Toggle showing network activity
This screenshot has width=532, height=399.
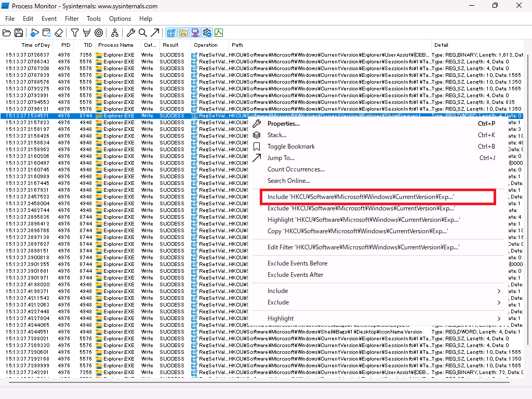[195, 32]
